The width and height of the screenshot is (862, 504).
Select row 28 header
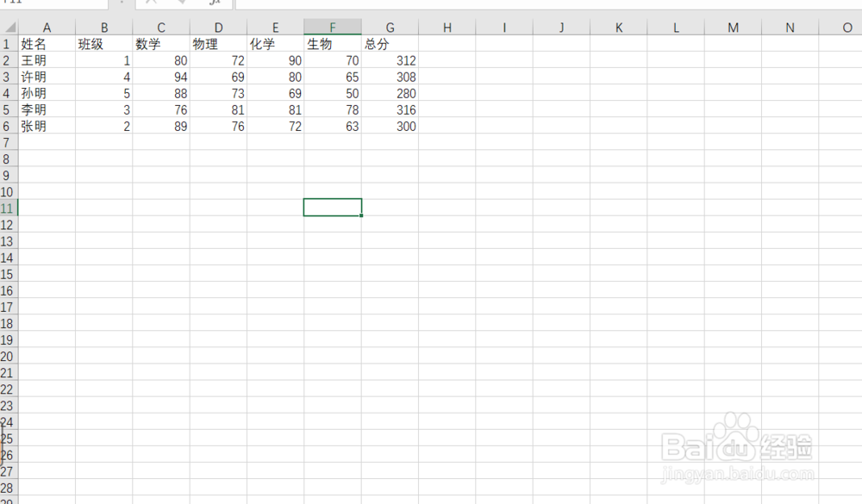pos(9,488)
